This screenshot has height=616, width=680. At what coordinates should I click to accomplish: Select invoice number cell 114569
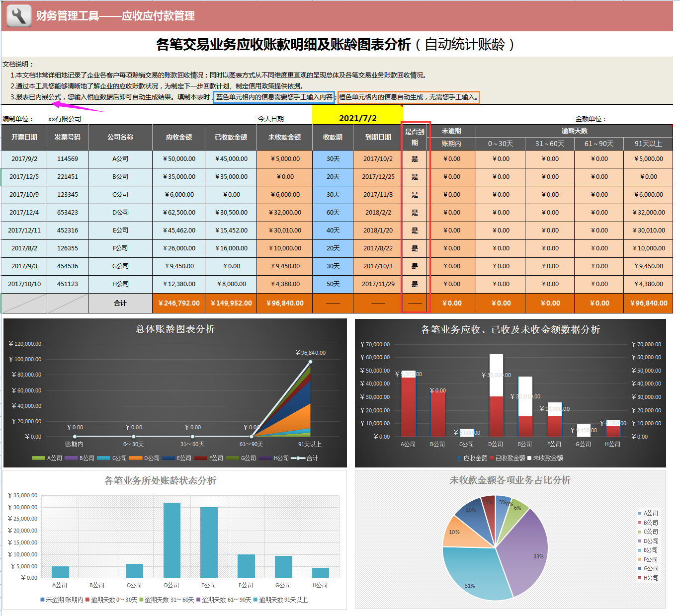point(68,159)
